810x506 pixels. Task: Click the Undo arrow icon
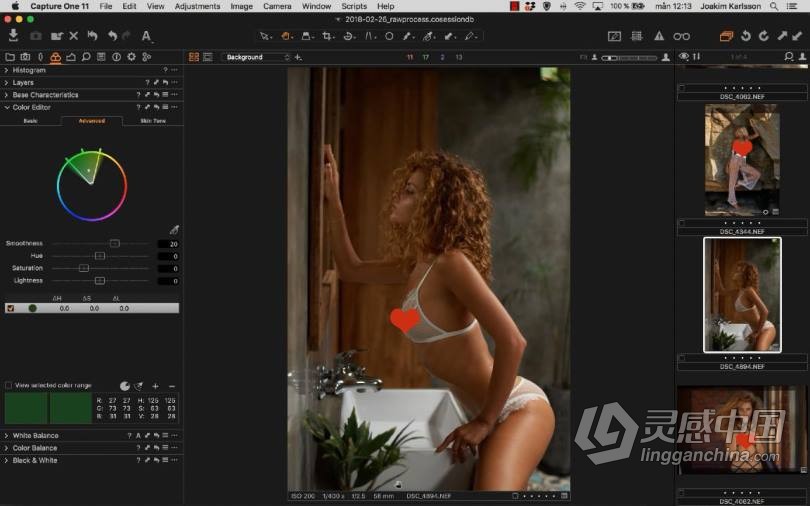click(x=112, y=36)
